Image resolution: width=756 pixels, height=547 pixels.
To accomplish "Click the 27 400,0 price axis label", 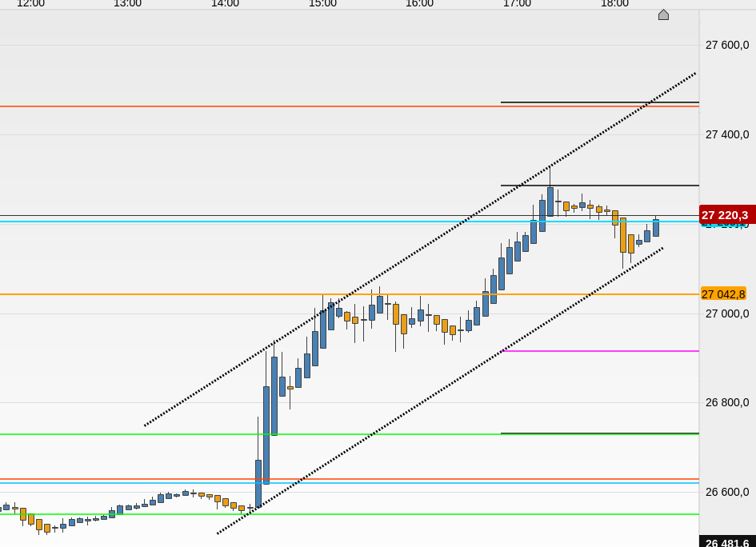I will (x=727, y=134).
